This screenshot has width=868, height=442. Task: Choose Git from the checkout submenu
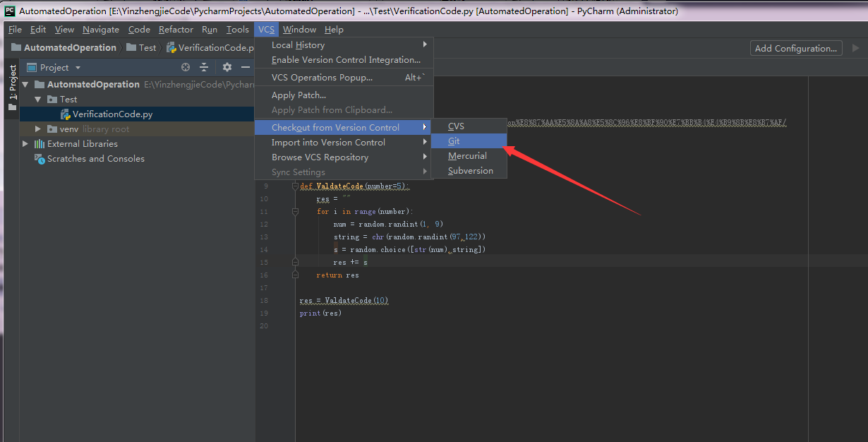469,141
